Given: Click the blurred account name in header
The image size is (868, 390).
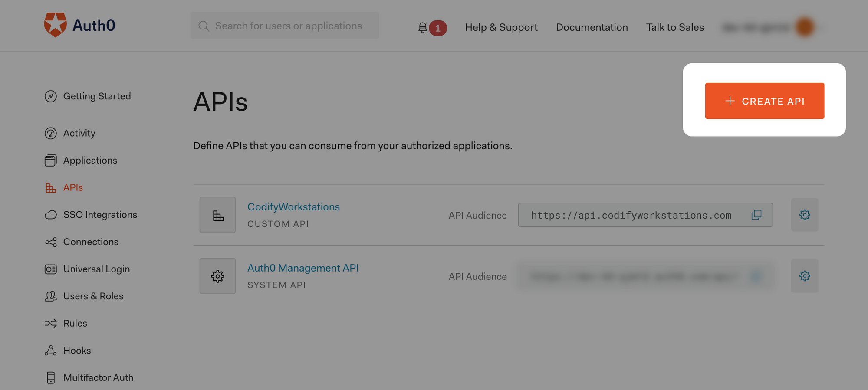Looking at the screenshot, I should point(756,27).
